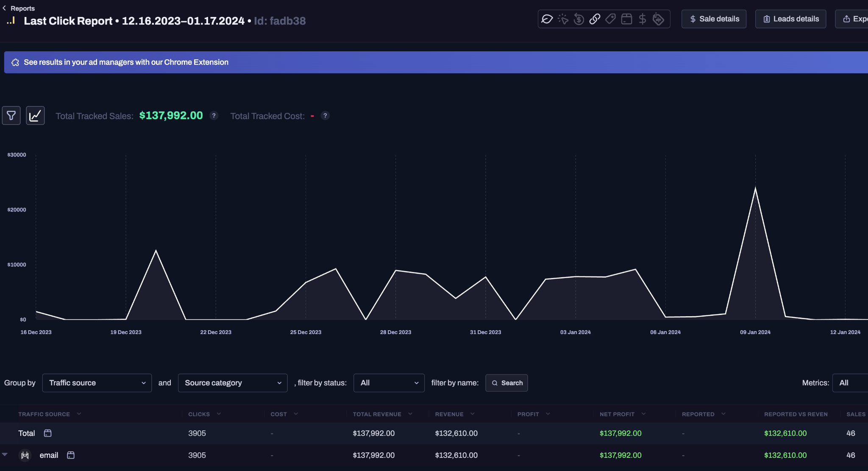Click the Reported column header arrow

[x=723, y=414]
